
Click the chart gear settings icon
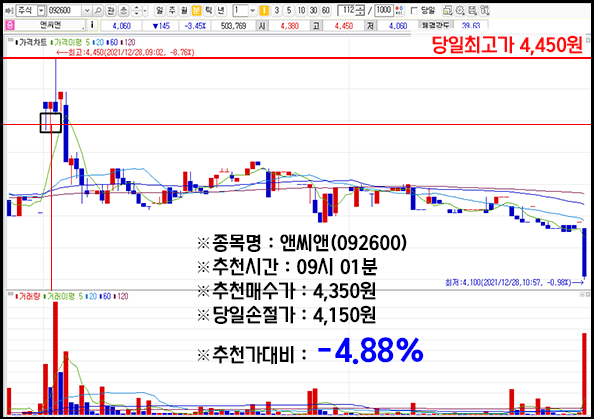(460, 11)
